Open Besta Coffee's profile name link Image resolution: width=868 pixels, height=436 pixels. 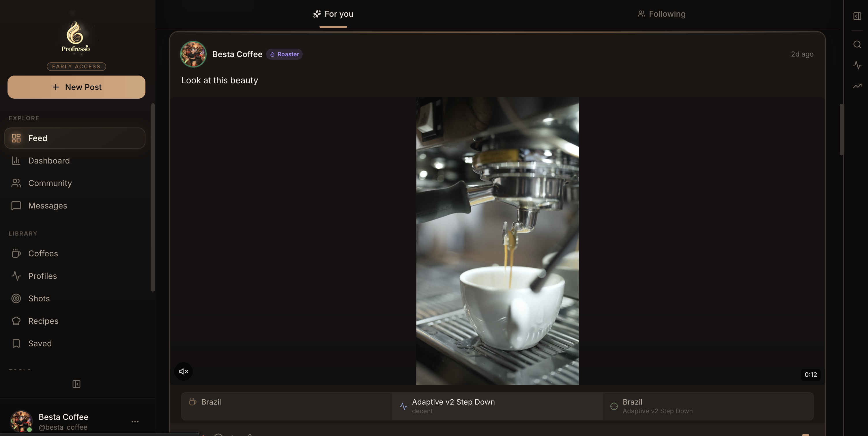237,54
